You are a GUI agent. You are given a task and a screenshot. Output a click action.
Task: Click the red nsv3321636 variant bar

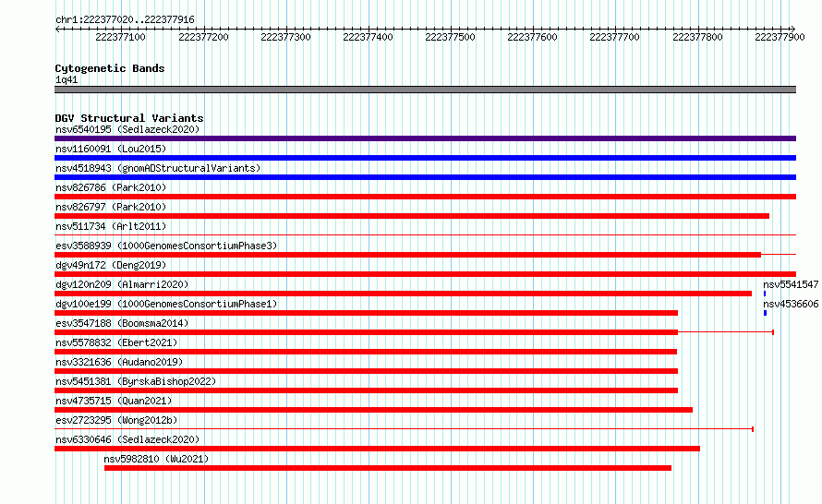point(367,371)
